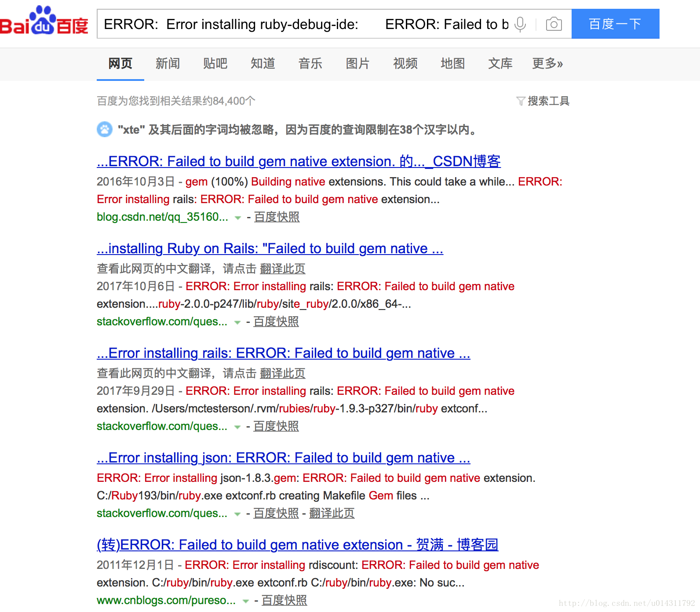Switch to the 新闻 tab

coord(168,63)
